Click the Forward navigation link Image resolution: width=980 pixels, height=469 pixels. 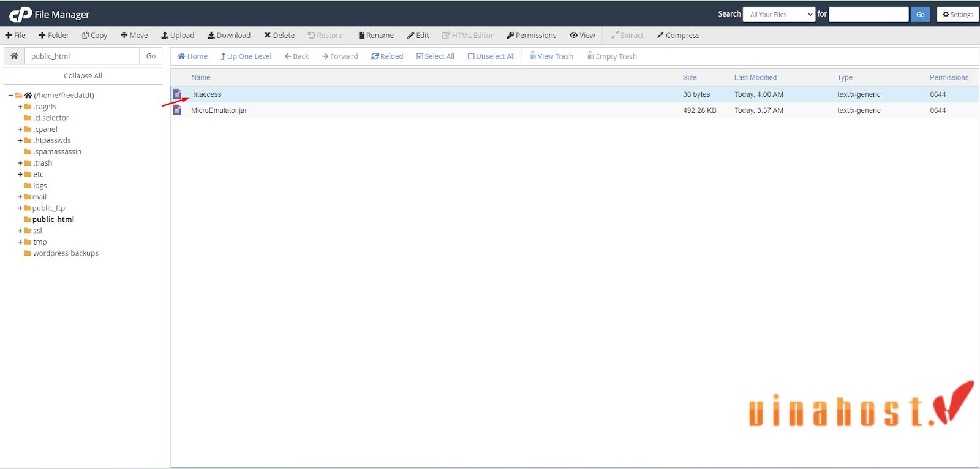point(340,56)
